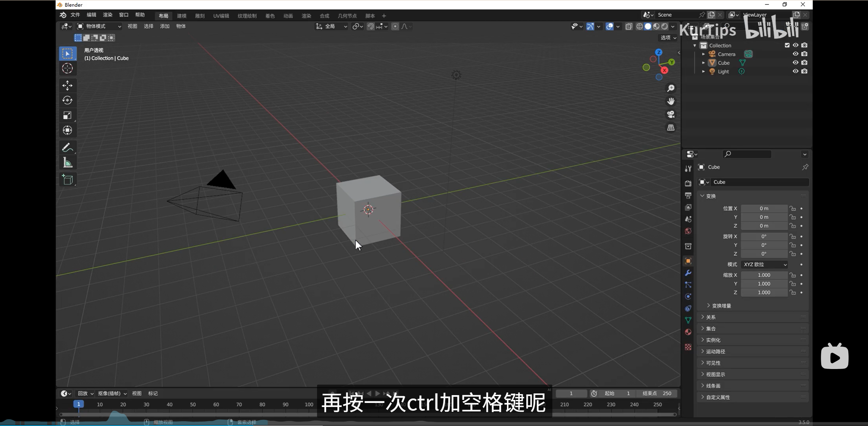The width and height of the screenshot is (868, 426).
Task: Toggle X-ray view
Action: pos(629,26)
